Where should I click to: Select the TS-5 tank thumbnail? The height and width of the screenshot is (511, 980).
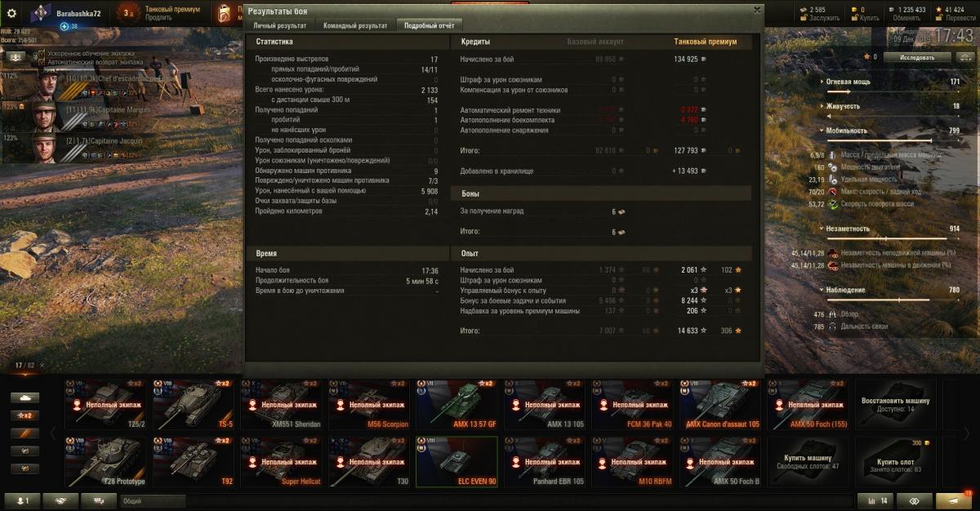[x=194, y=404]
